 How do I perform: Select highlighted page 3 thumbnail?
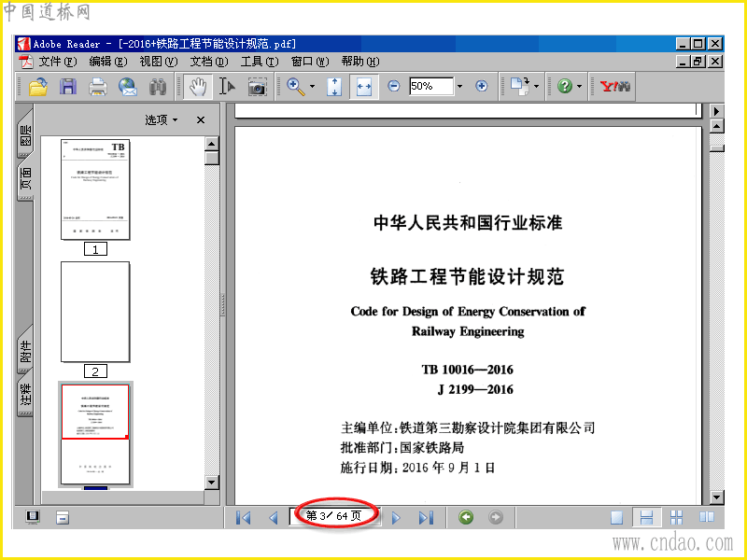point(95,434)
